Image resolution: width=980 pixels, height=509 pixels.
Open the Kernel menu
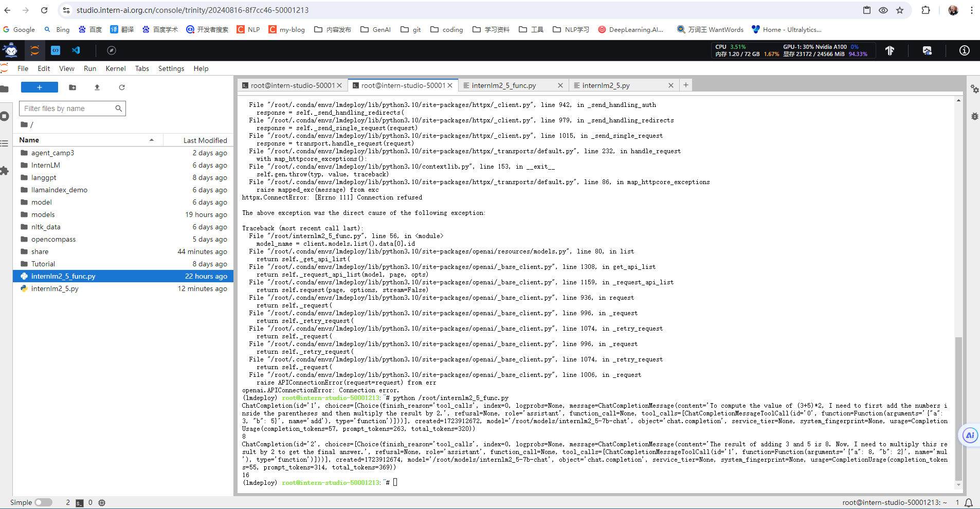point(116,68)
